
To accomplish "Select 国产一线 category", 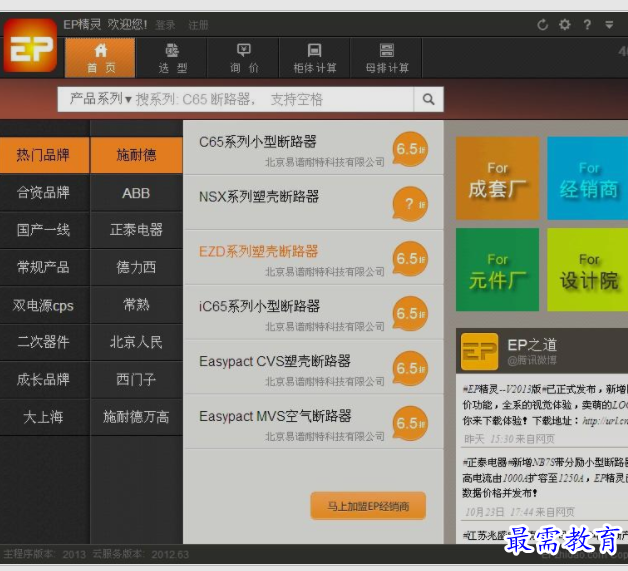I will click(x=44, y=230).
